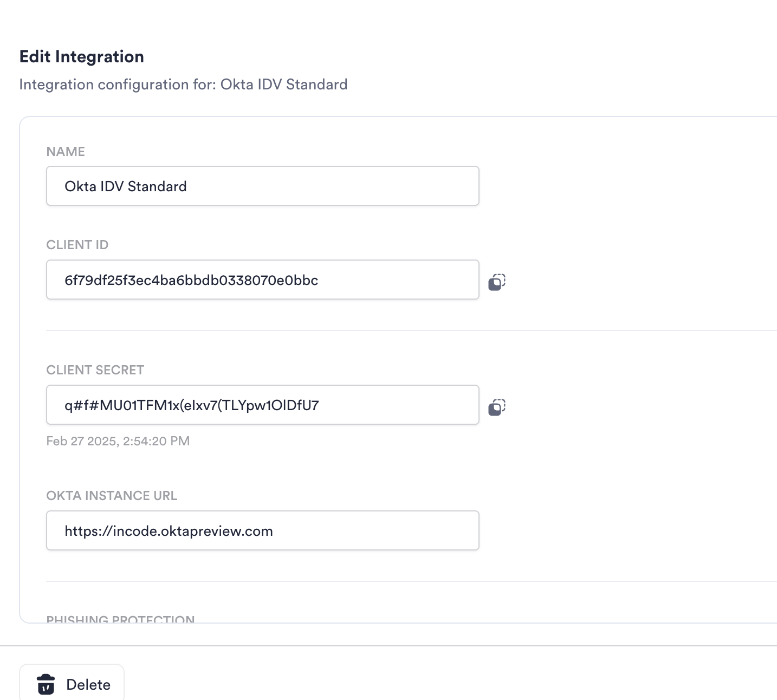This screenshot has width=777, height=700.
Task: Click the CLIENT ID label
Action: tap(77, 245)
